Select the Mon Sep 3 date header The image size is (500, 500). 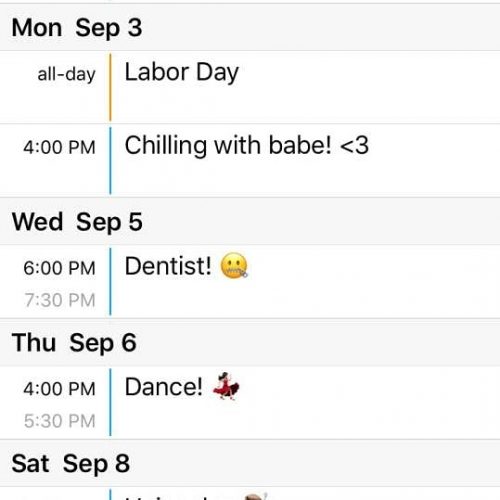coord(77,28)
